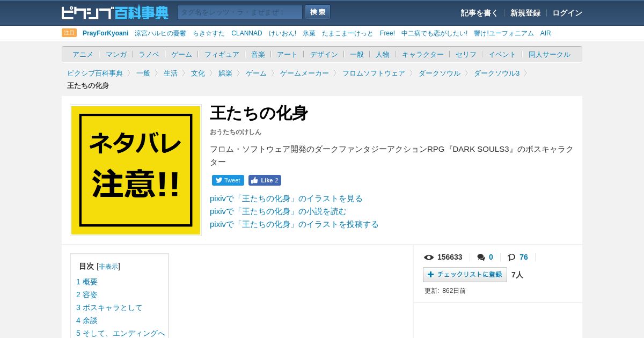Open the たまこまーけっと trending tag
This screenshot has height=338, width=644.
[348, 33]
